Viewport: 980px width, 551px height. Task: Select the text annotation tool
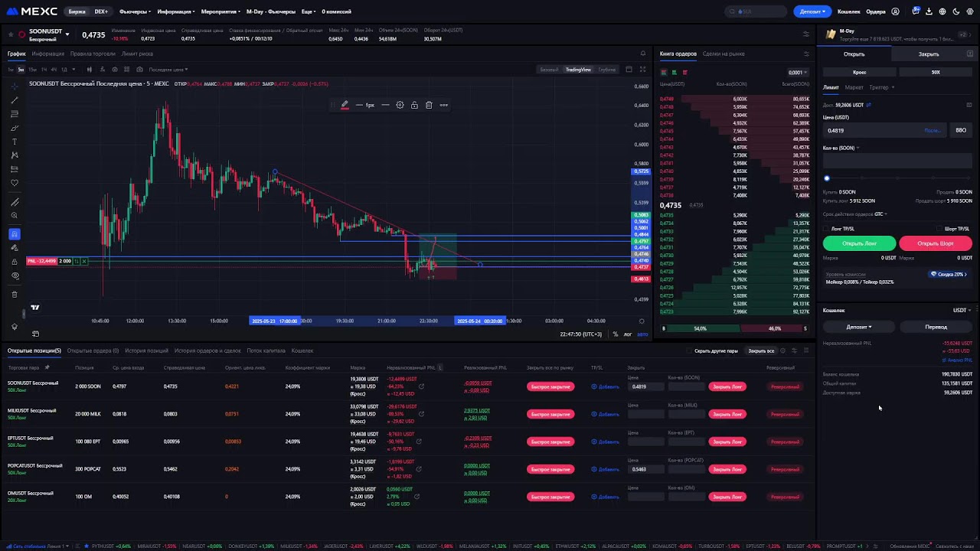pos(15,142)
